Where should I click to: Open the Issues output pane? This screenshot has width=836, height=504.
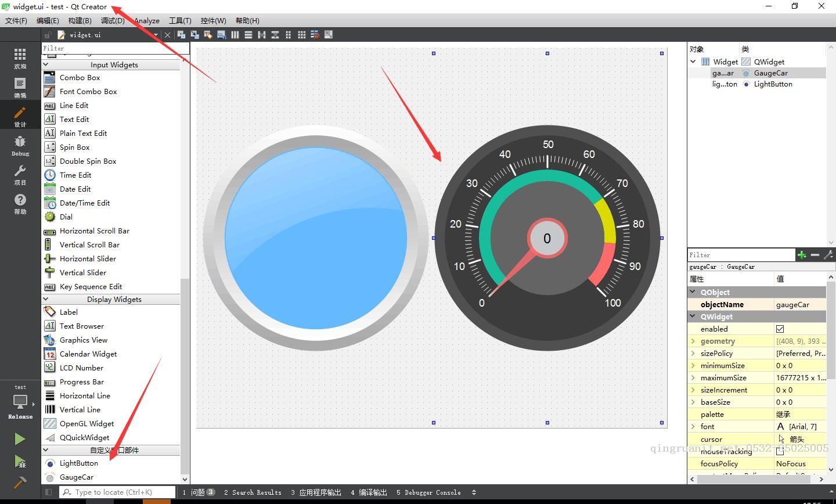(x=199, y=492)
